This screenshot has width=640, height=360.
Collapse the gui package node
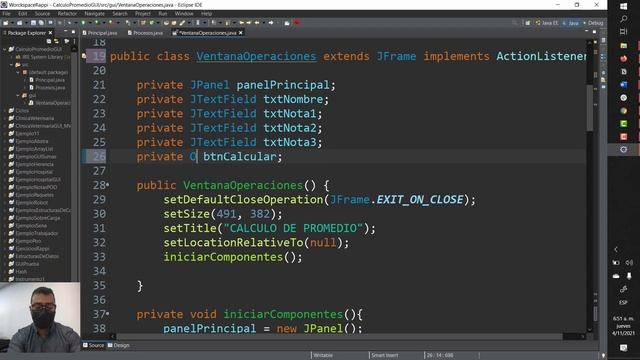click(18, 95)
